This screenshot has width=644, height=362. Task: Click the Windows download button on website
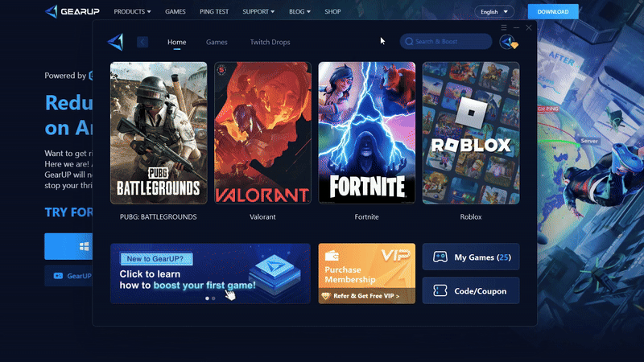tap(68, 246)
